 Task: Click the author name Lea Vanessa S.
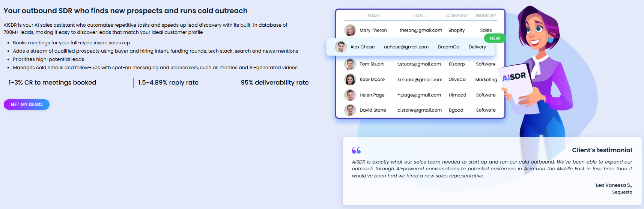point(614,185)
